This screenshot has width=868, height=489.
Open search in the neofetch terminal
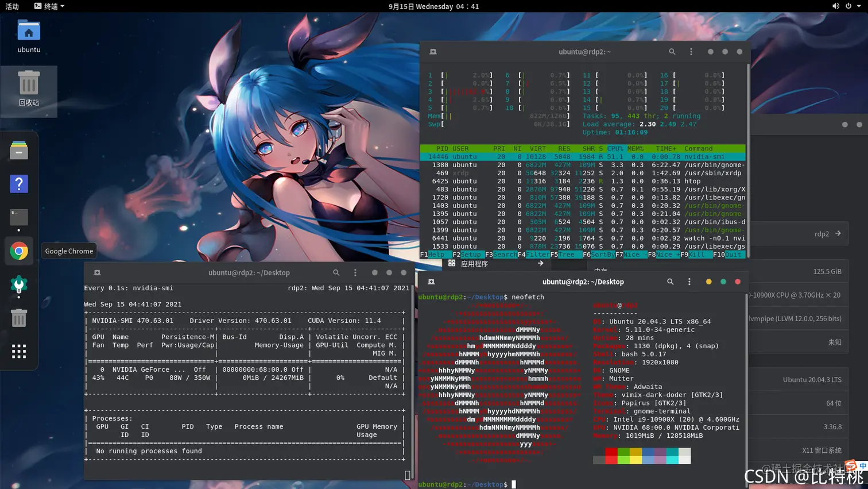tap(670, 282)
